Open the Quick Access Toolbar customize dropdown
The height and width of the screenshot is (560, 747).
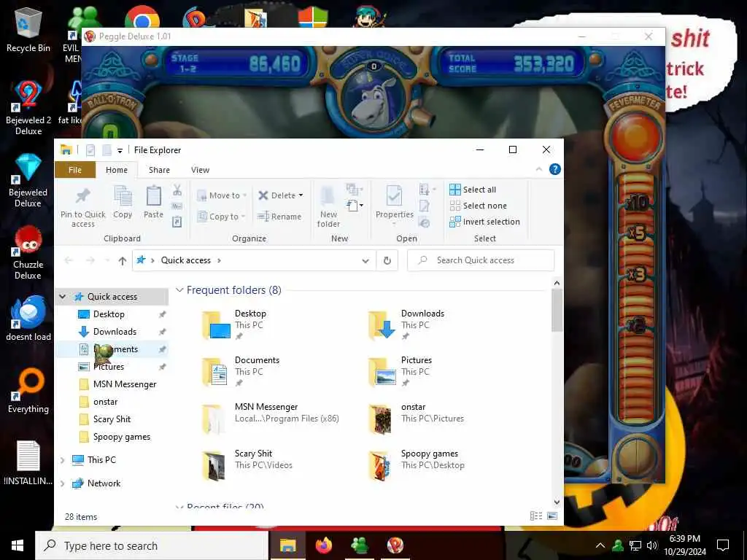(x=120, y=150)
